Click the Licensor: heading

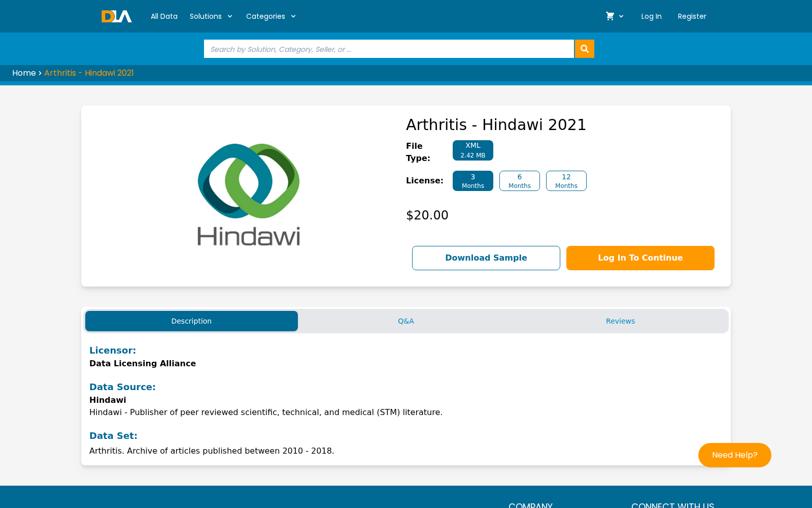113,351
